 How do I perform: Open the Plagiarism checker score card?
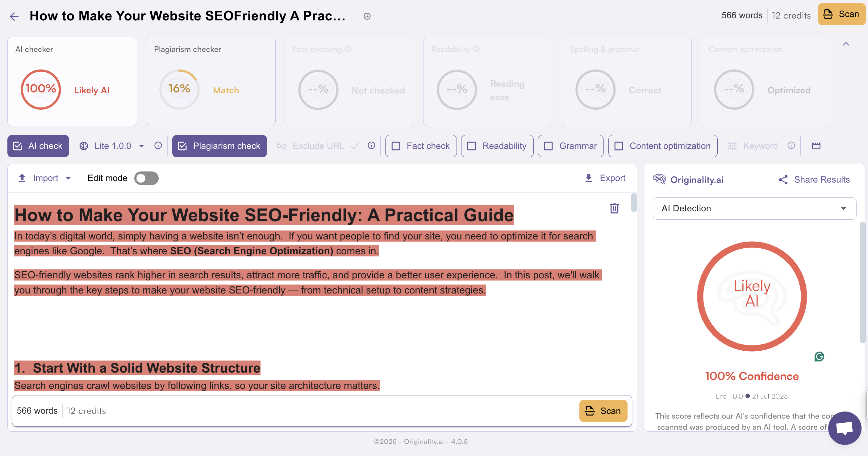(x=211, y=81)
